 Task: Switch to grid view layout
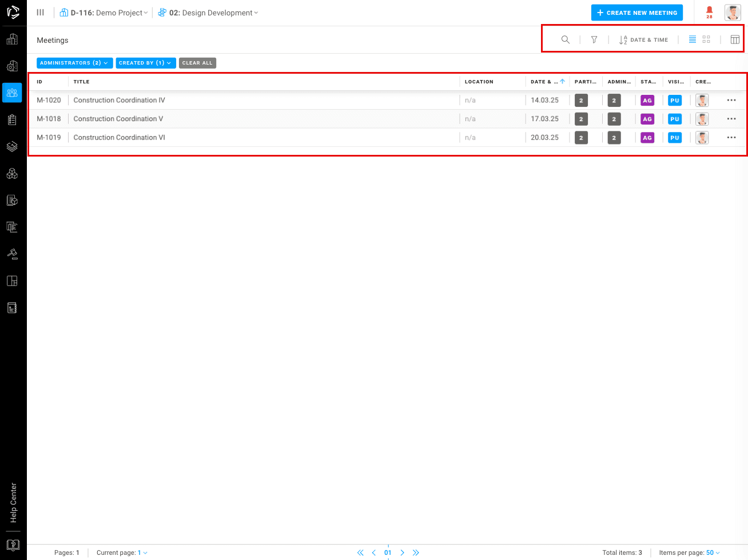pos(706,40)
